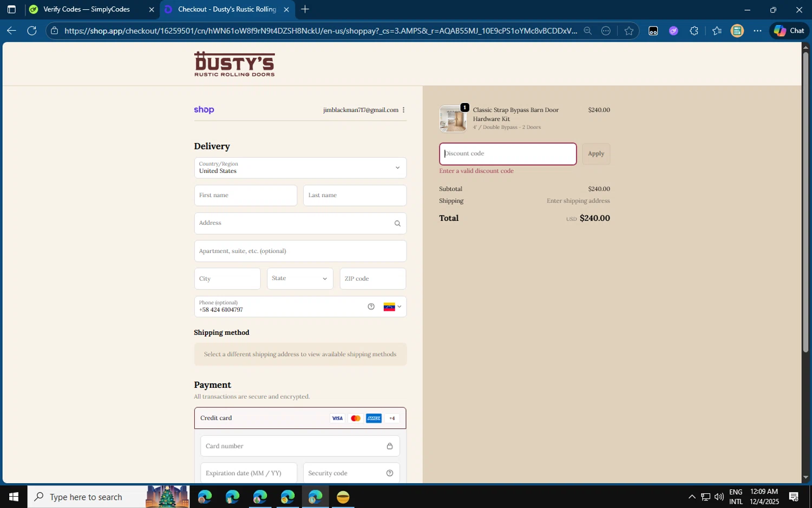Click ENG INTL language indicator

pos(736,497)
